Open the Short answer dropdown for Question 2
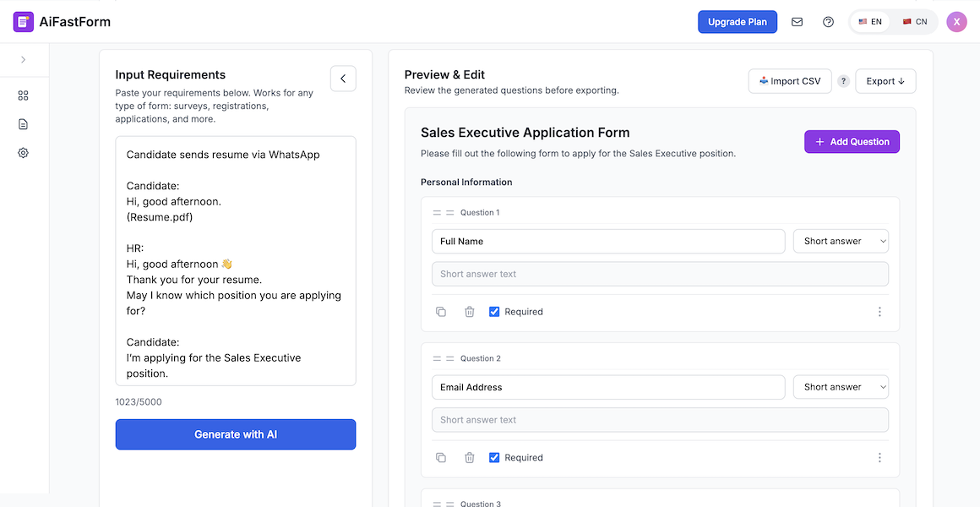 pos(841,387)
